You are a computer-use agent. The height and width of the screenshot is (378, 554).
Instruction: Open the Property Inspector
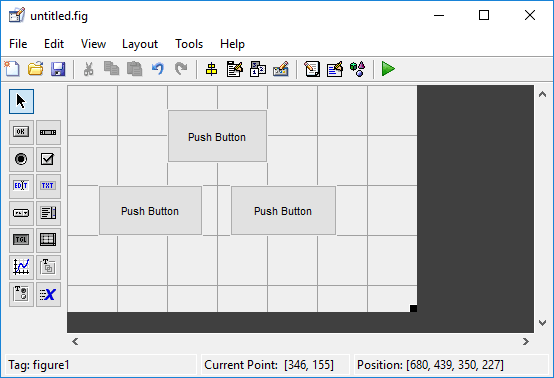point(335,69)
